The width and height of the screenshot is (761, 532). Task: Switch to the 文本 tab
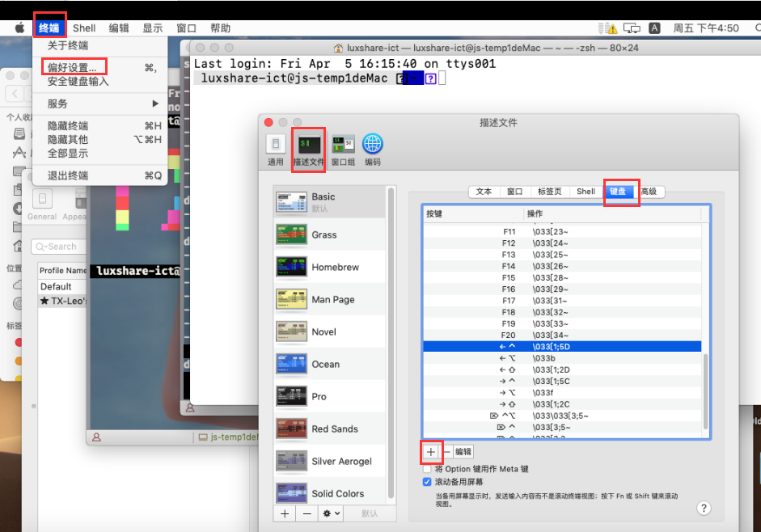pos(484,192)
